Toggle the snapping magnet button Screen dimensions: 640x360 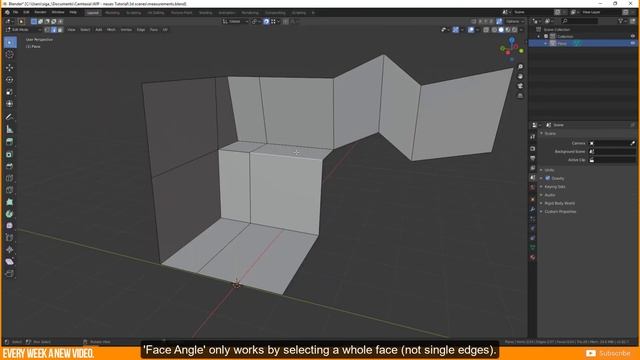(266, 21)
